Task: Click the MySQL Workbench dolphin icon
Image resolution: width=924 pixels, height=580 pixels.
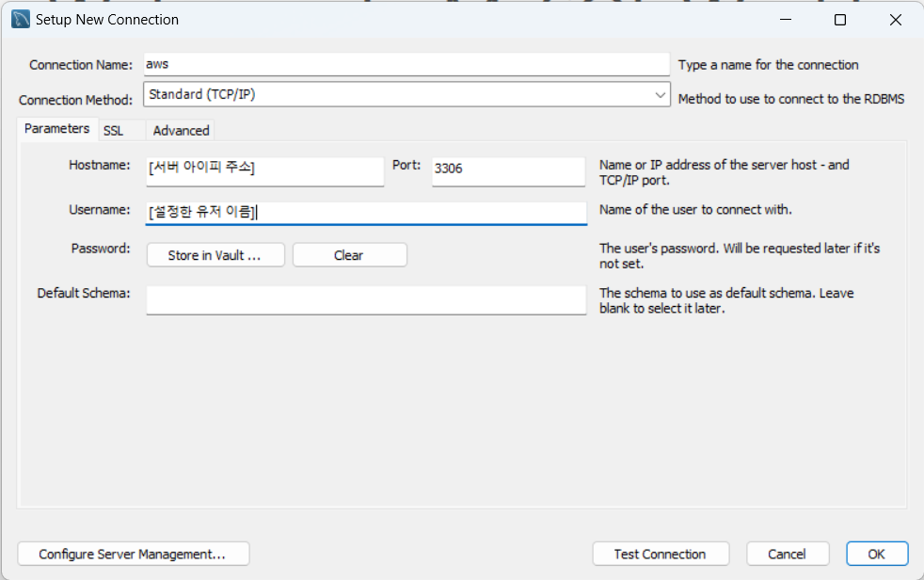Action: click(x=20, y=19)
